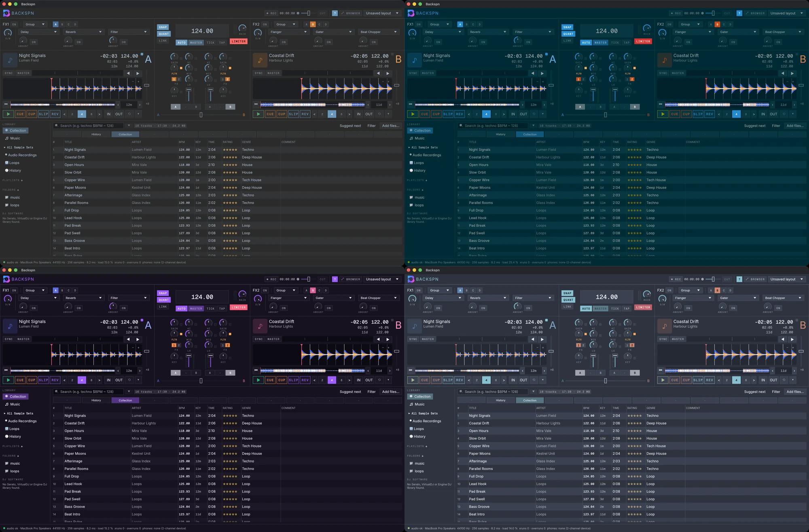Open Unsaved layout dropdown in bottom-left window
This screenshot has width=809, height=532.
[382, 279]
